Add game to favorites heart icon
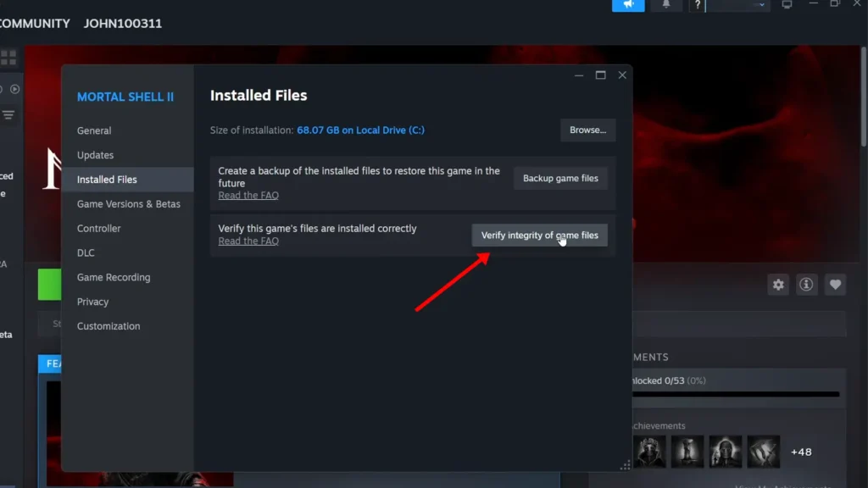 click(835, 285)
